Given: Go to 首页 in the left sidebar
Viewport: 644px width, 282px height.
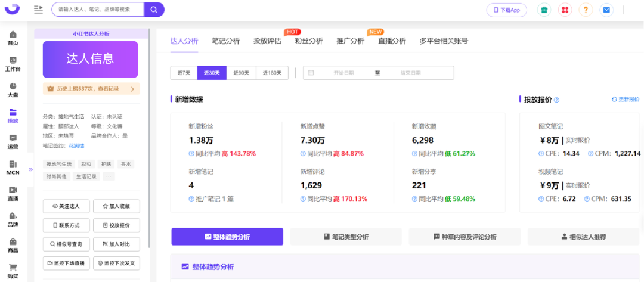Looking at the screenshot, I should click(x=13, y=38).
